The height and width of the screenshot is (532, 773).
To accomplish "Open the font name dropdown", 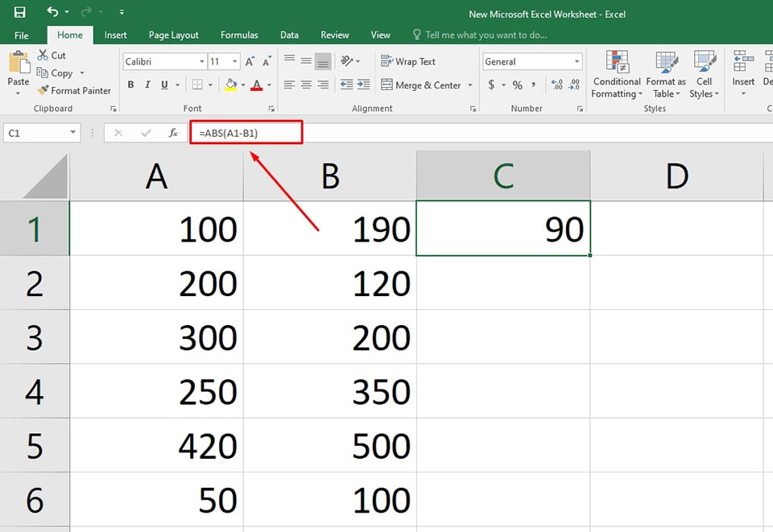I will (201, 61).
